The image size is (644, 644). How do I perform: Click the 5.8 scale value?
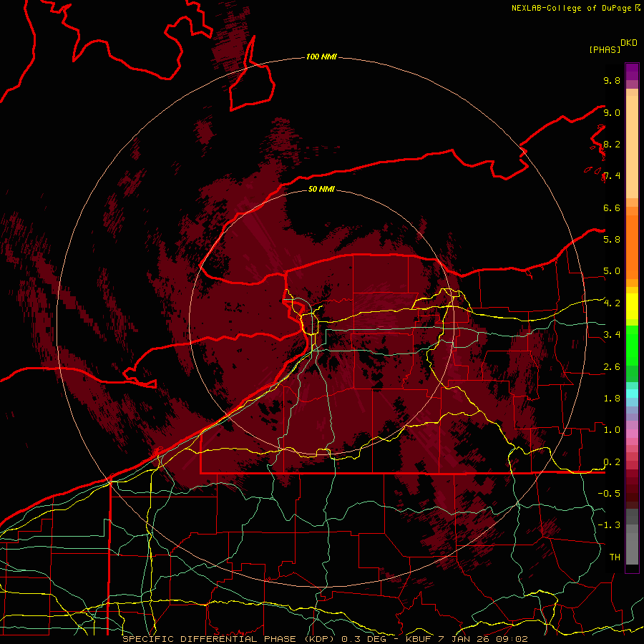pos(612,239)
